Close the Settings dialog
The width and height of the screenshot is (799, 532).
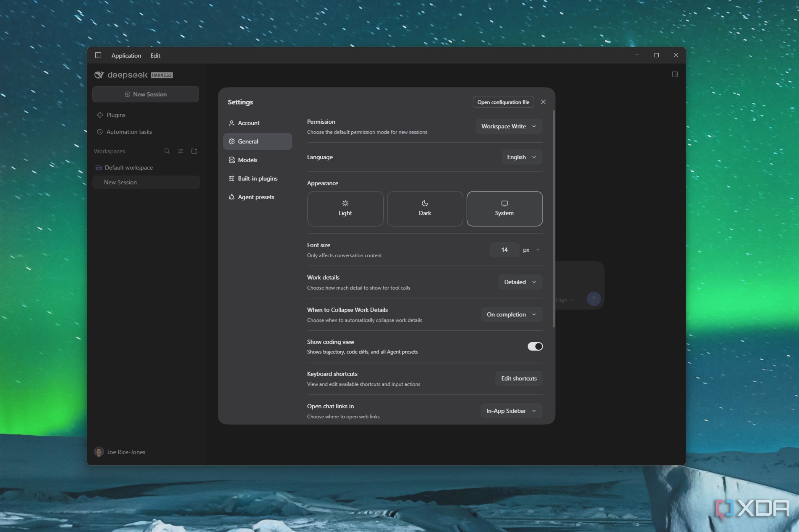pyautogui.click(x=543, y=102)
